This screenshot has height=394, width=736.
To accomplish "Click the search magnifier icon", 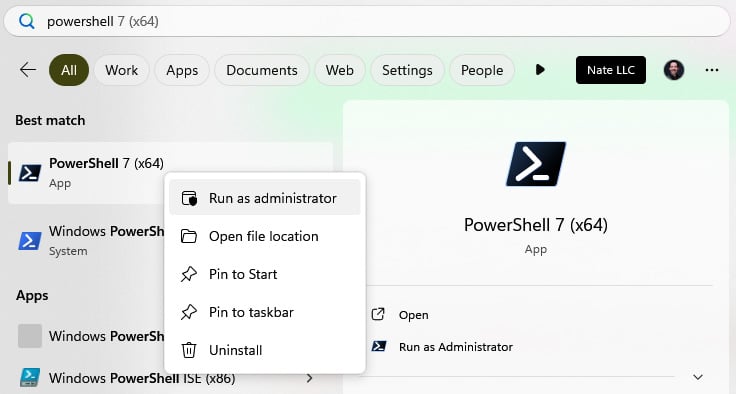I will 27,21.
